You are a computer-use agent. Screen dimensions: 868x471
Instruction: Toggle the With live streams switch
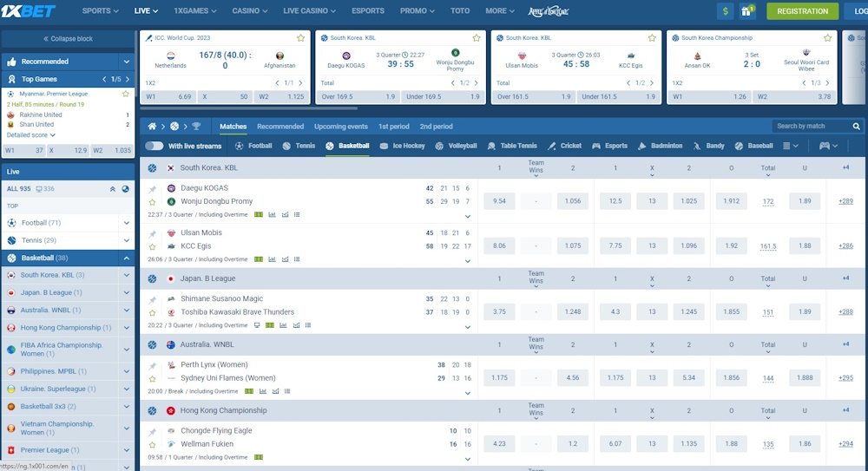coord(154,146)
